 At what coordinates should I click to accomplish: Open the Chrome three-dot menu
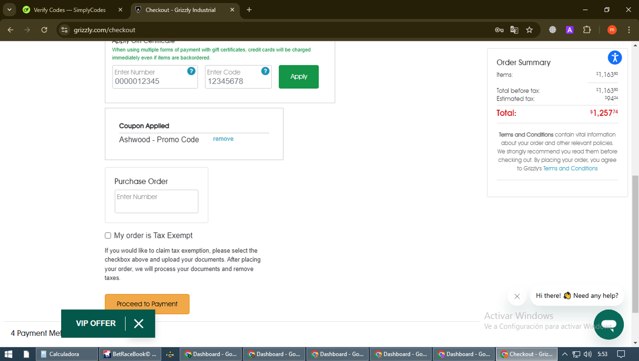pyautogui.click(x=629, y=30)
